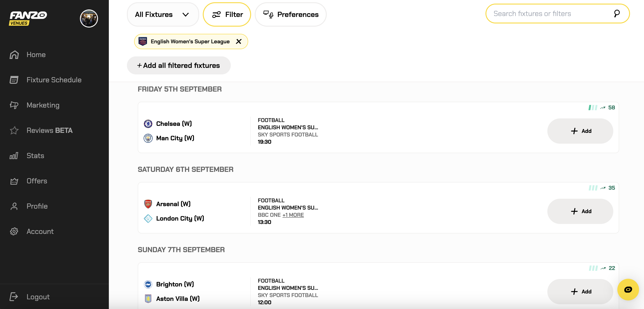Click the Preferences screen and microphone icon

click(x=268, y=14)
